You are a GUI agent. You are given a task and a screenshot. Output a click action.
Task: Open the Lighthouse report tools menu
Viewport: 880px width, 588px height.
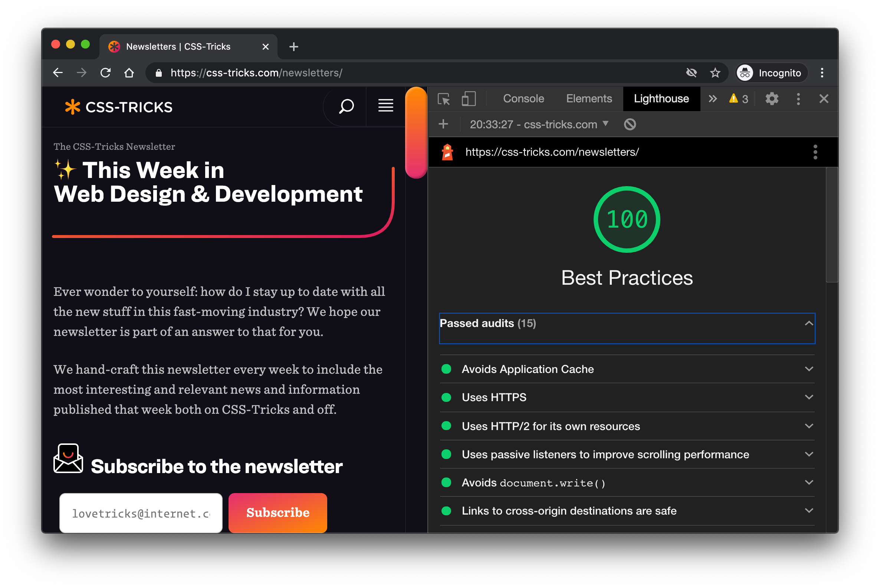pyautogui.click(x=815, y=152)
